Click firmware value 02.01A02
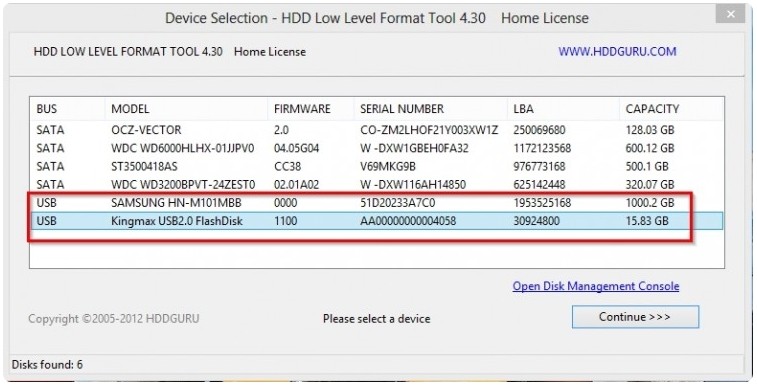Screen dimensions: 757x385 tap(296, 185)
